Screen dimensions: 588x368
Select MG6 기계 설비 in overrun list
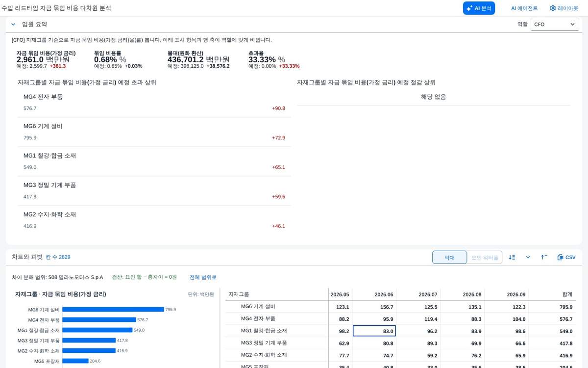click(154, 132)
